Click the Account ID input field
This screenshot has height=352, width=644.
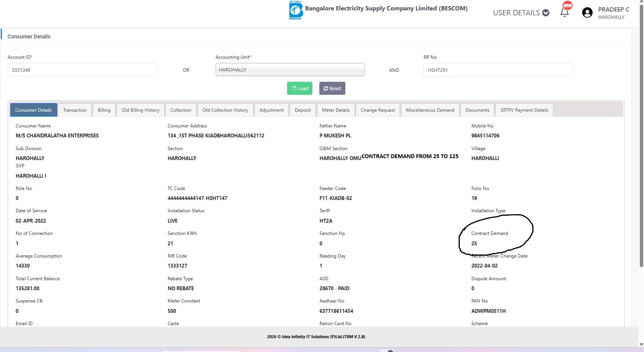(x=82, y=70)
